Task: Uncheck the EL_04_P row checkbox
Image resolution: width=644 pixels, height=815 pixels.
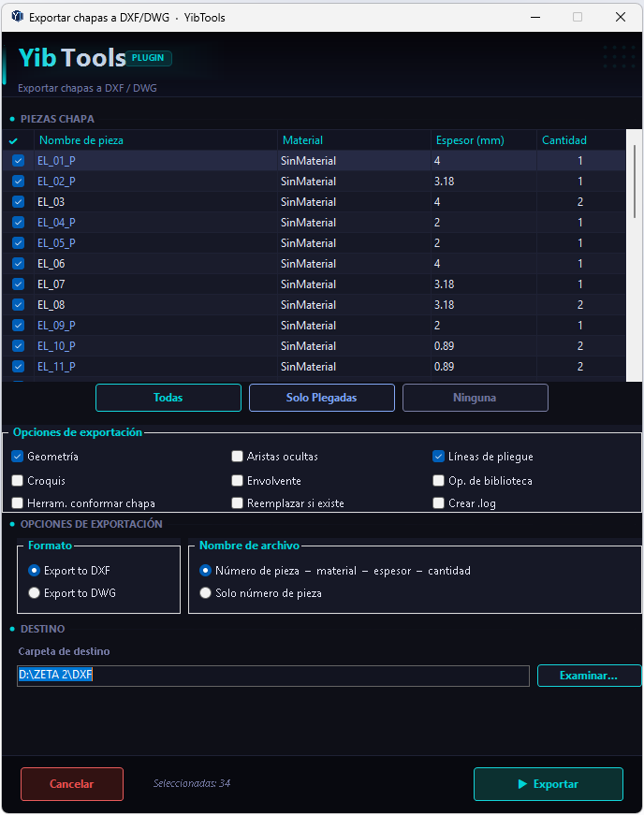Action: coord(18,223)
